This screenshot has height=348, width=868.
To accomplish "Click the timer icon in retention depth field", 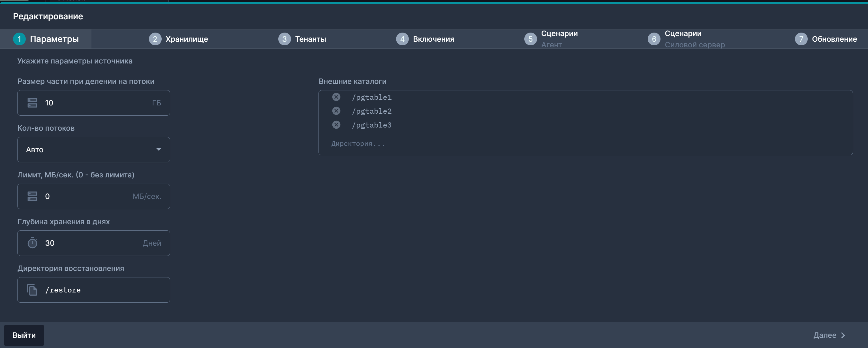I will pos(32,243).
